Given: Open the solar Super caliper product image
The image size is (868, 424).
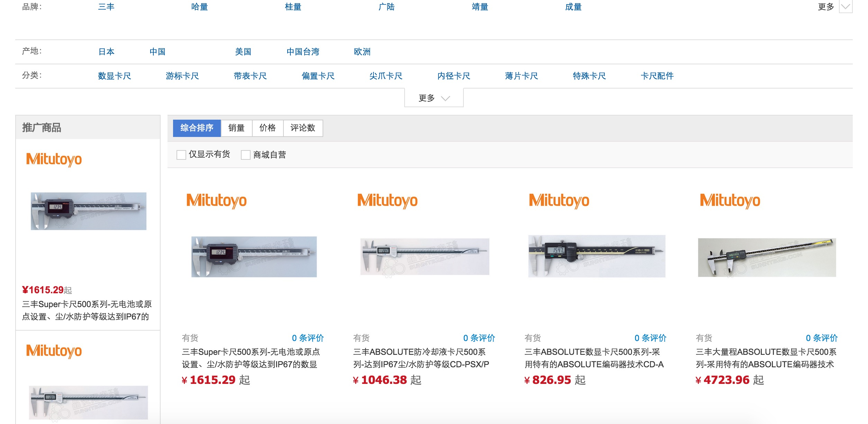Looking at the screenshot, I should (x=254, y=257).
